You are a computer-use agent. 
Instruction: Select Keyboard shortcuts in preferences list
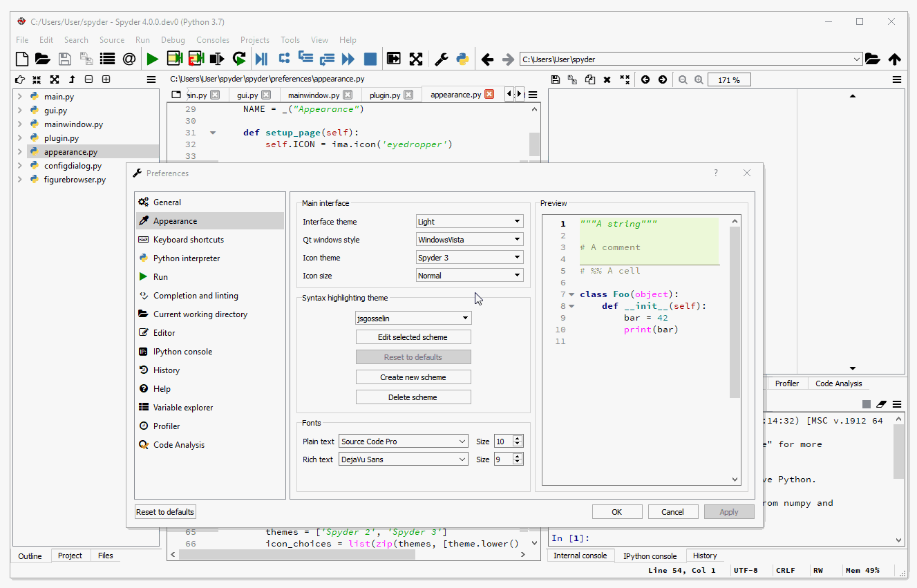(x=188, y=240)
